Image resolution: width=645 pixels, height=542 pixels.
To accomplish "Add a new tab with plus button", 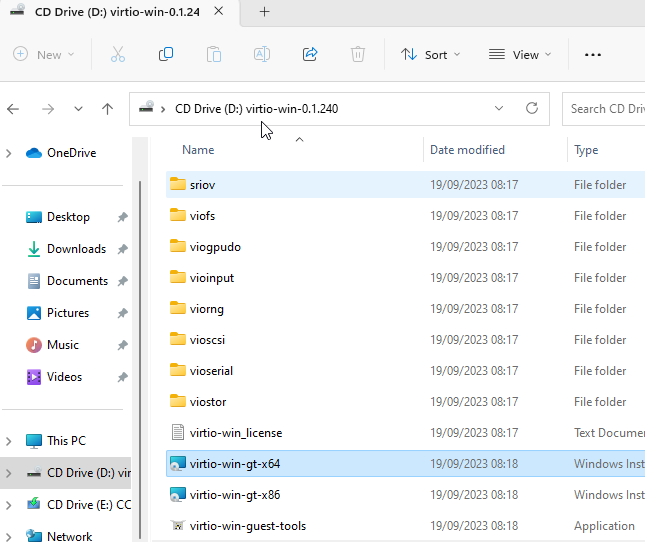I will tap(264, 12).
